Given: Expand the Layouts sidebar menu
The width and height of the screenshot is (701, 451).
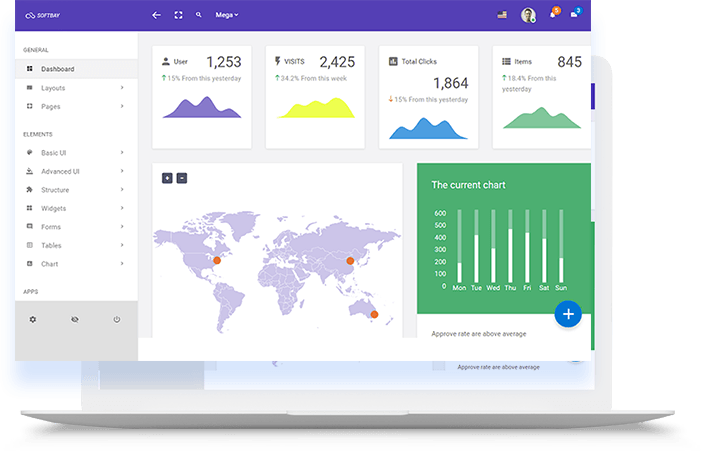Looking at the screenshot, I should click(75, 88).
